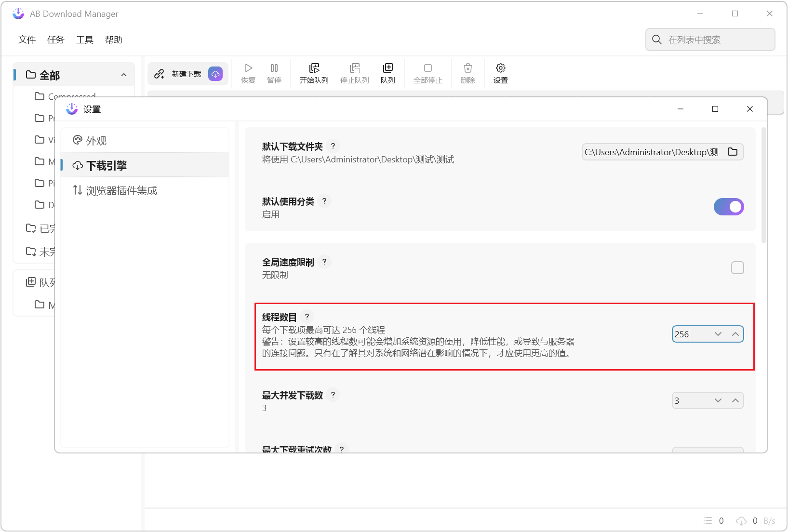Decrease 线程数目 with down arrow
This screenshot has height=532, width=788.
pyautogui.click(x=718, y=334)
